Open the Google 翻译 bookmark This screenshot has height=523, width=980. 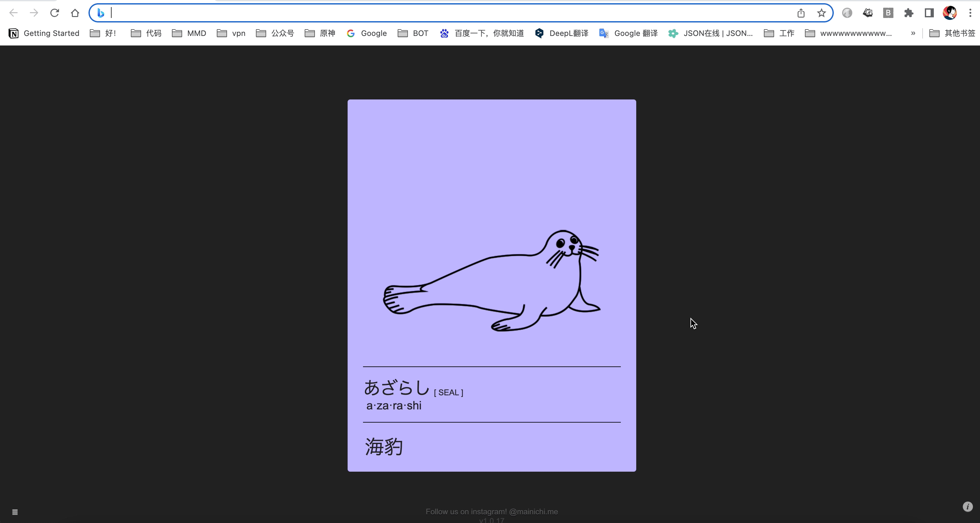point(629,33)
